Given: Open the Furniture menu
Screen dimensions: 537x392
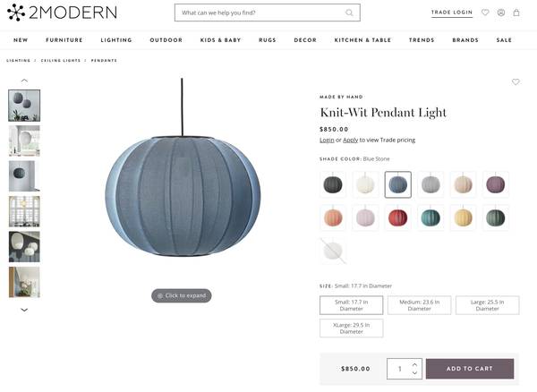Looking at the screenshot, I should pyautogui.click(x=64, y=40).
